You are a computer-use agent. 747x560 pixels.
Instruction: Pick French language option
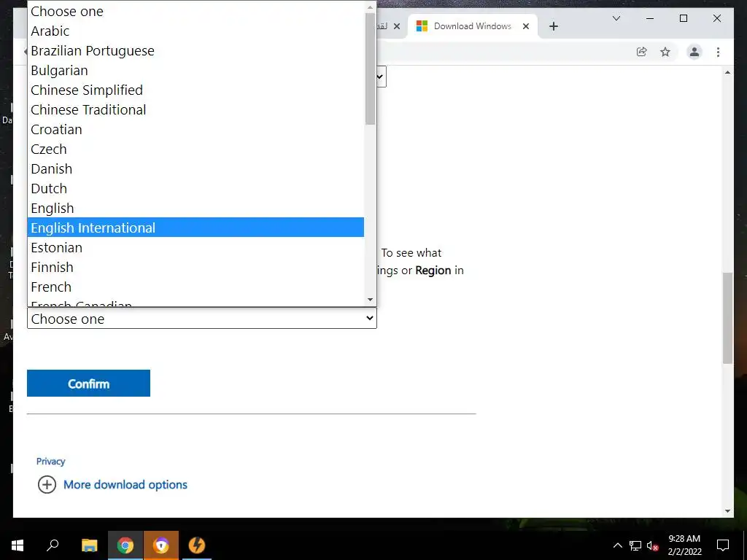[x=196, y=287]
